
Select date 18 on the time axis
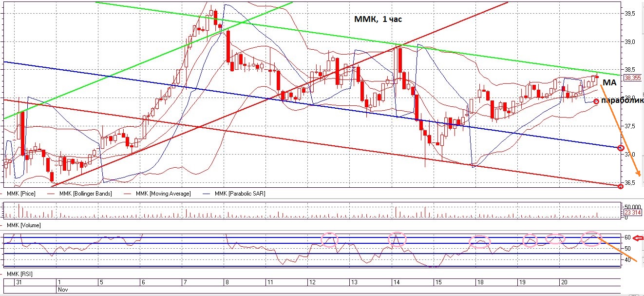(x=480, y=282)
